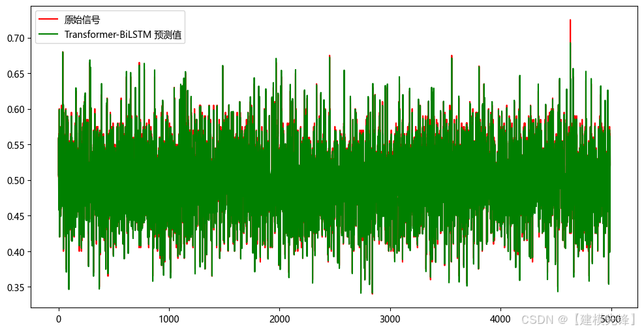The image size is (644, 331).
Task: Click the 0 x-axis tick label
Action: [x=59, y=319]
